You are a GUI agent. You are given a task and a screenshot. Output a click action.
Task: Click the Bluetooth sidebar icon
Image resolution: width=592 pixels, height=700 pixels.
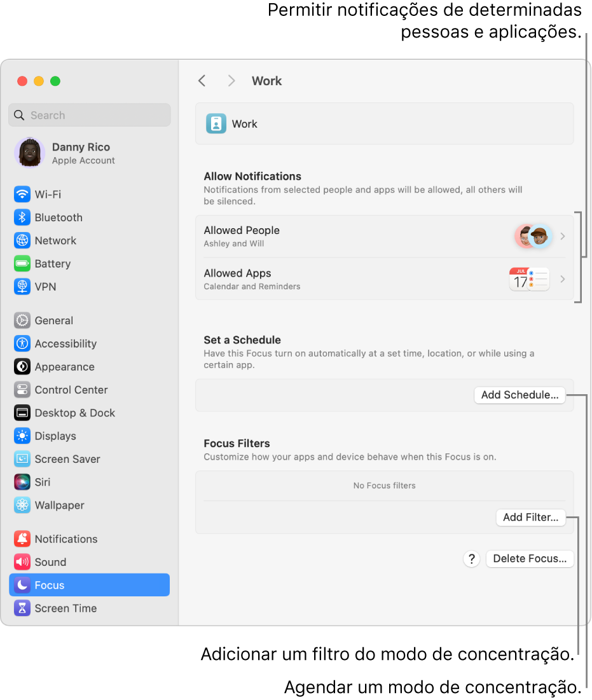(22, 217)
